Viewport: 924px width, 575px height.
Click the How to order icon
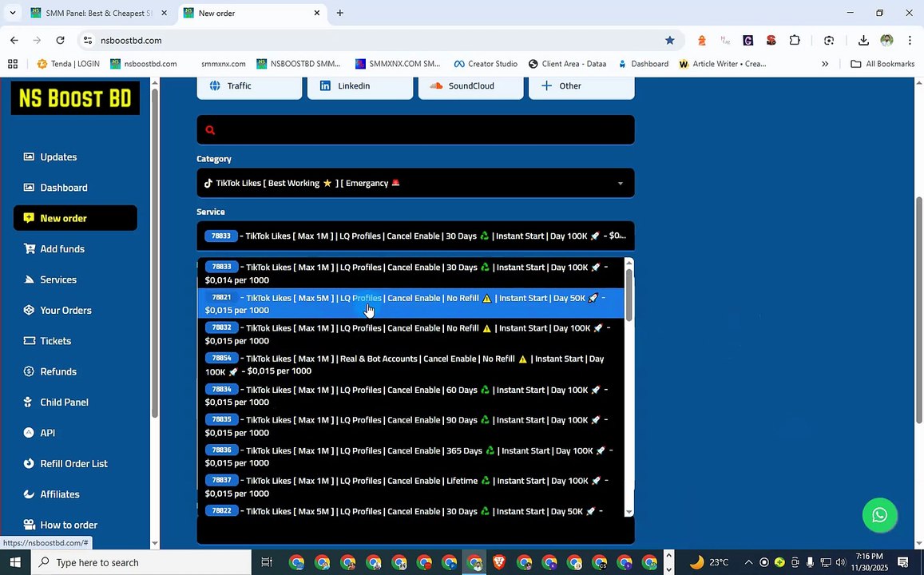(x=29, y=525)
